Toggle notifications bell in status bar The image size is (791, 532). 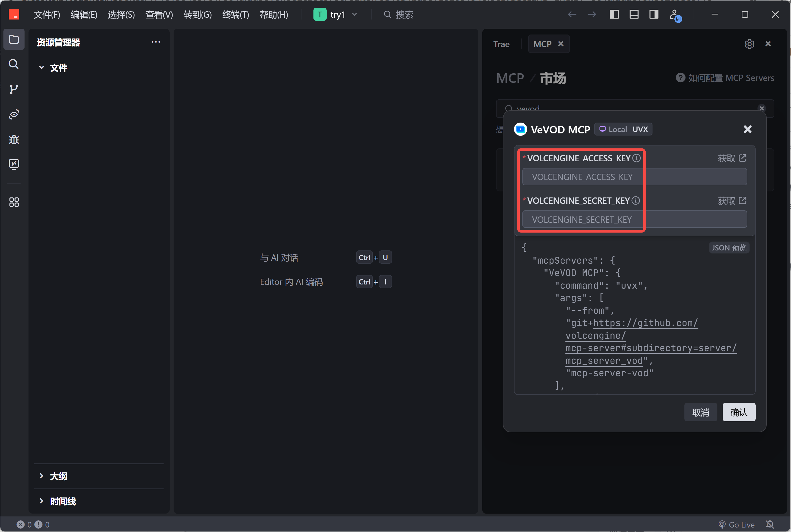(770, 525)
